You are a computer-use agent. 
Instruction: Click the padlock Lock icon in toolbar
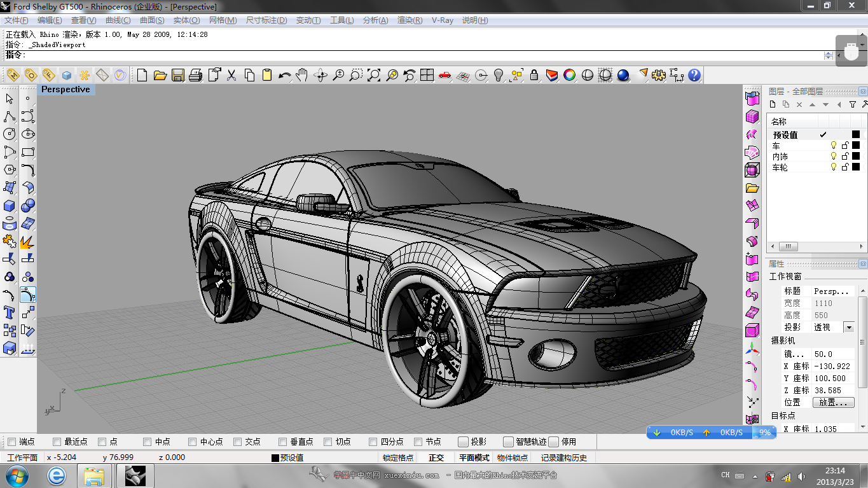pyautogui.click(x=534, y=75)
